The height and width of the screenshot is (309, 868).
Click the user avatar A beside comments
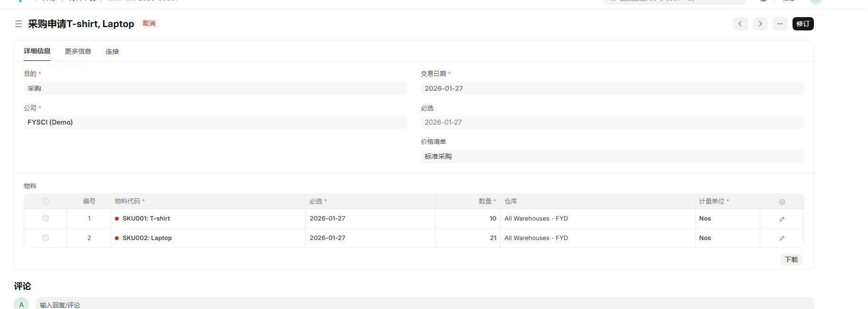(x=21, y=304)
